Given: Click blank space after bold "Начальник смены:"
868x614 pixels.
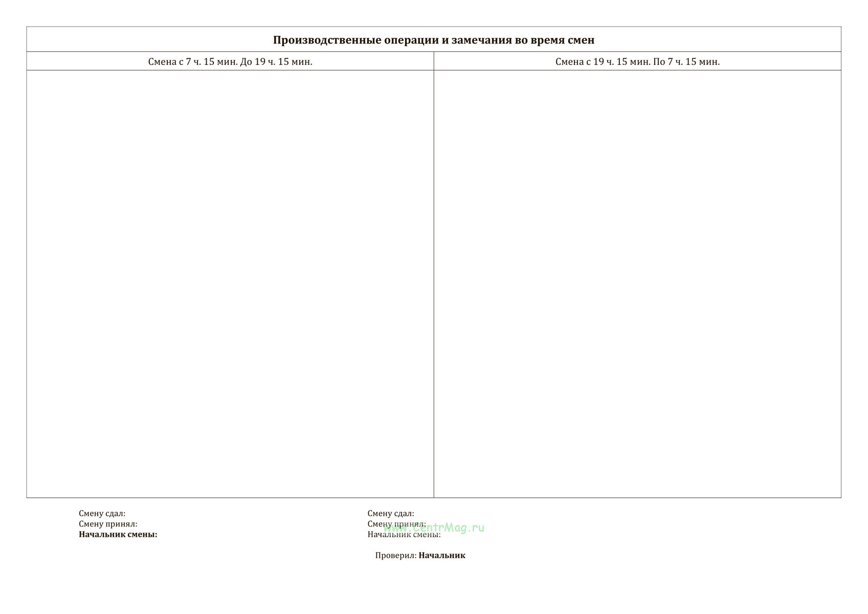Looking at the screenshot, I should click(x=230, y=534).
